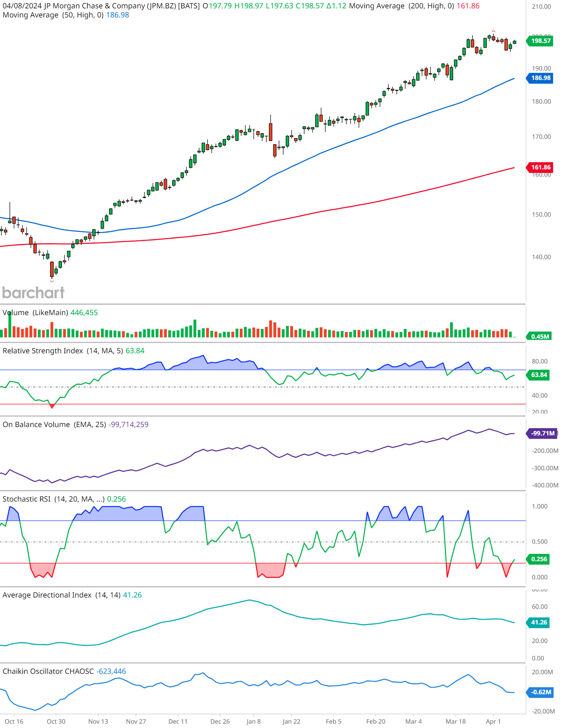Click the Oct 30 date on time axis
The height and width of the screenshot is (728, 561).
[56, 721]
